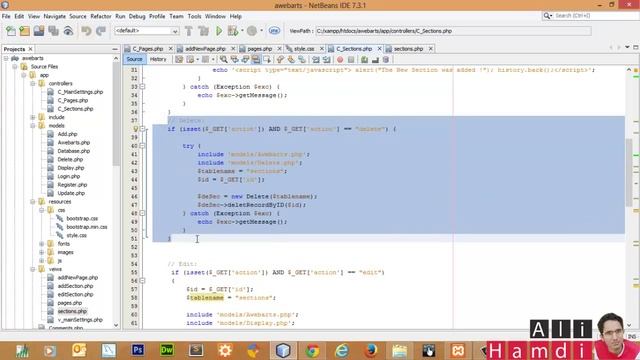Image resolution: width=640 pixels, height=360 pixels.
Task: Switch to the style.css editor tab
Action: [x=304, y=49]
